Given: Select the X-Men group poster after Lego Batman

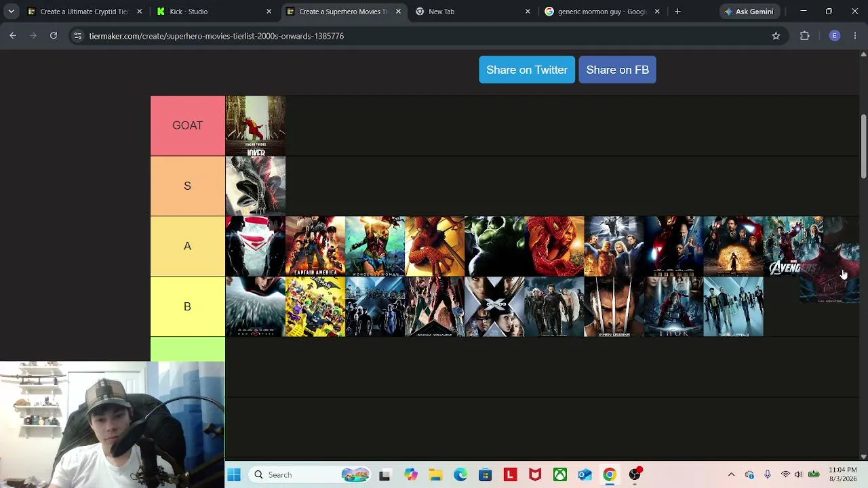Looking at the screenshot, I should pyautogui.click(x=375, y=306).
